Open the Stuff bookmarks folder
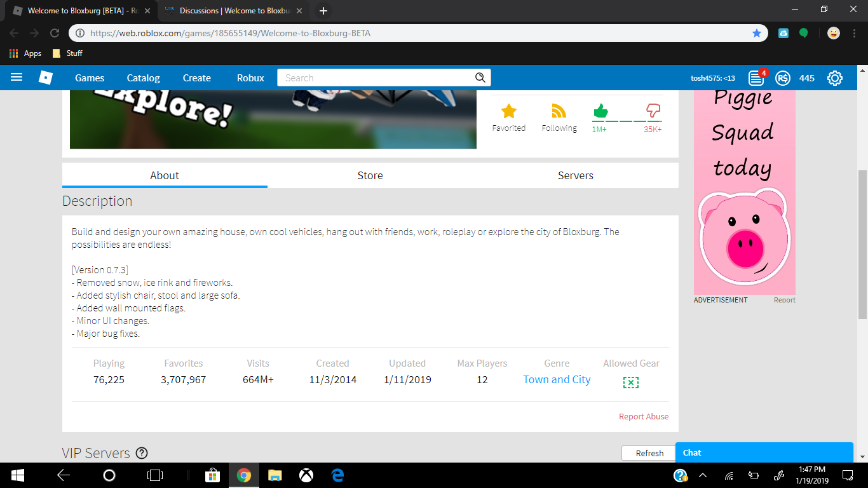Screen dimensions: 868x488 (67, 53)
